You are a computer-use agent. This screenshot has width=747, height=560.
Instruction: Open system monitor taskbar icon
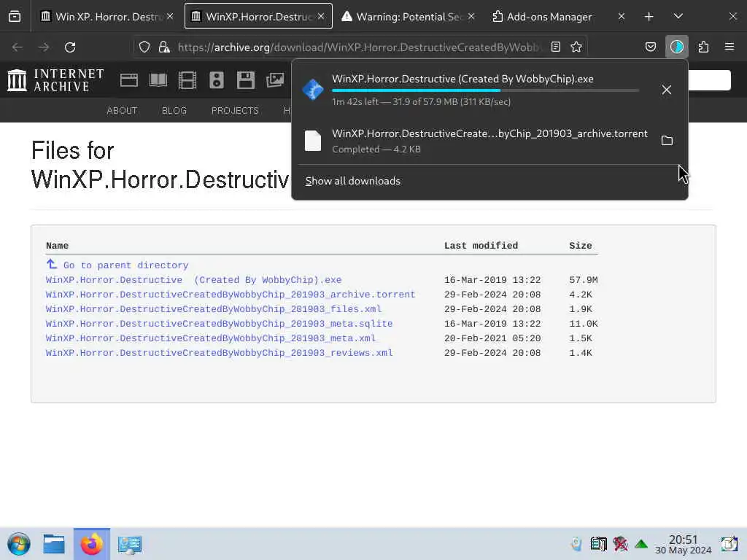pos(130,544)
